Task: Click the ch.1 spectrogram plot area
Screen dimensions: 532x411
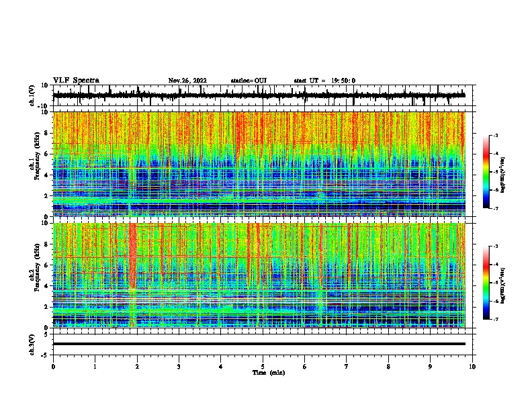Action: [259, 164]
